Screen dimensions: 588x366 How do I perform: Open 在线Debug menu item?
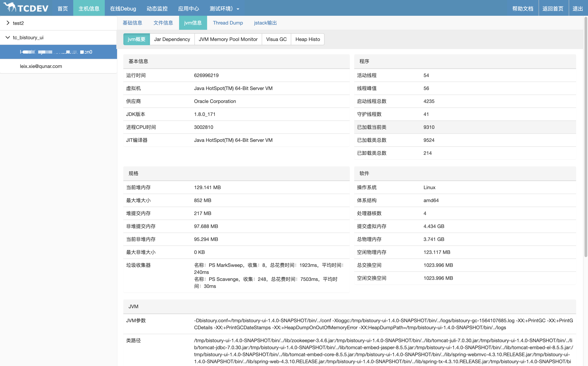tap(123, 8)
